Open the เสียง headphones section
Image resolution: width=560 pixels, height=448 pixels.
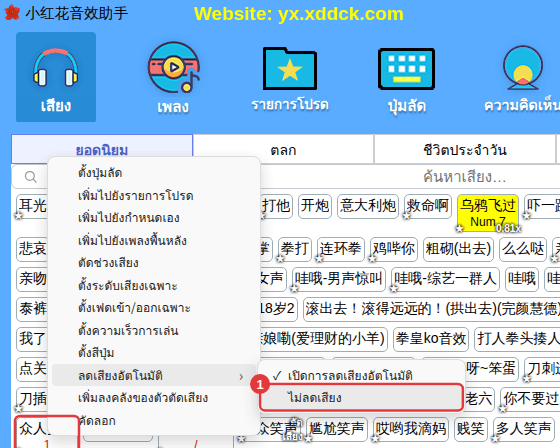point(56,77)
